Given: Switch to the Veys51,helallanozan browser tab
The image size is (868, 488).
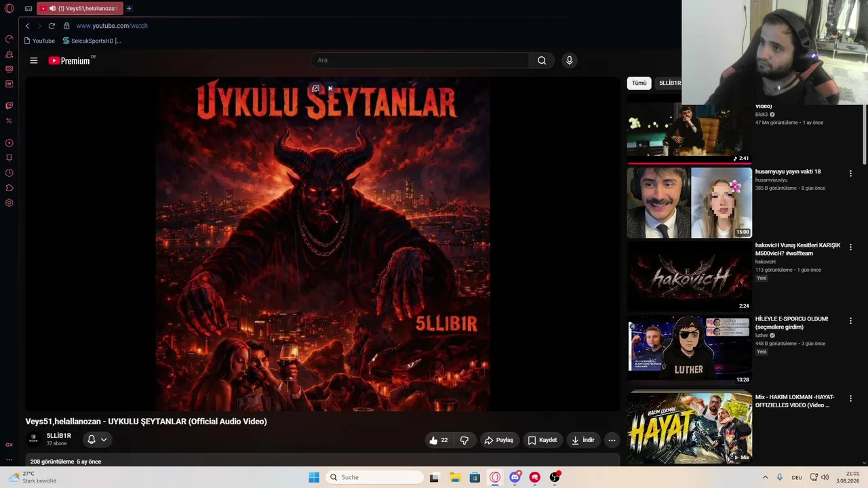Looking at the screenshot, I should pyautogui.click(x=81, y=9).
